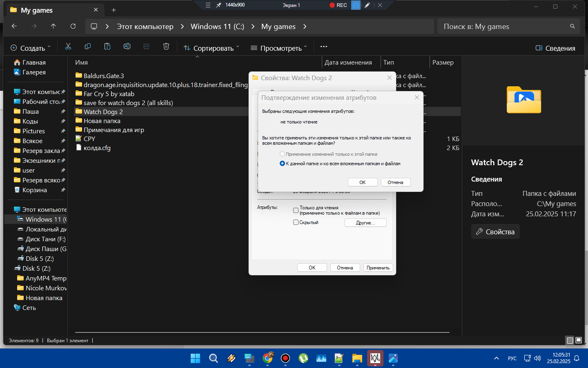Click the Delete trash icon
Screen dimensions: 588x368
tap(166, 47)
